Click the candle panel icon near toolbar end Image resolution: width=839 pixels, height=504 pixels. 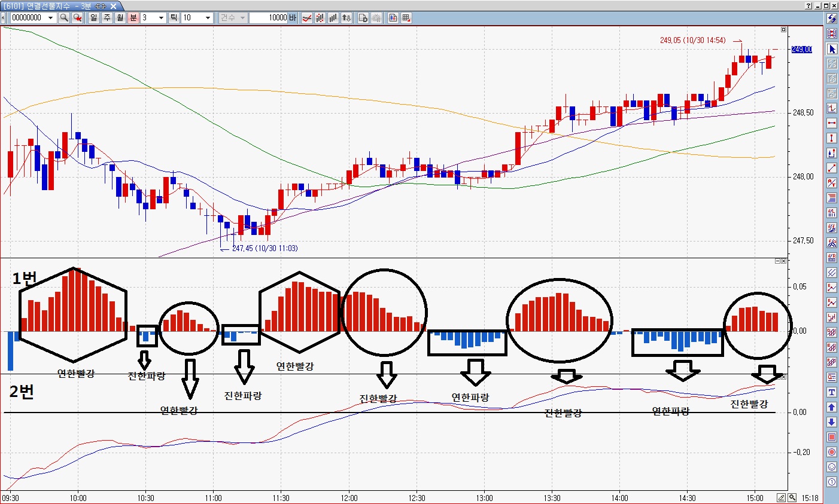point(393,18)
